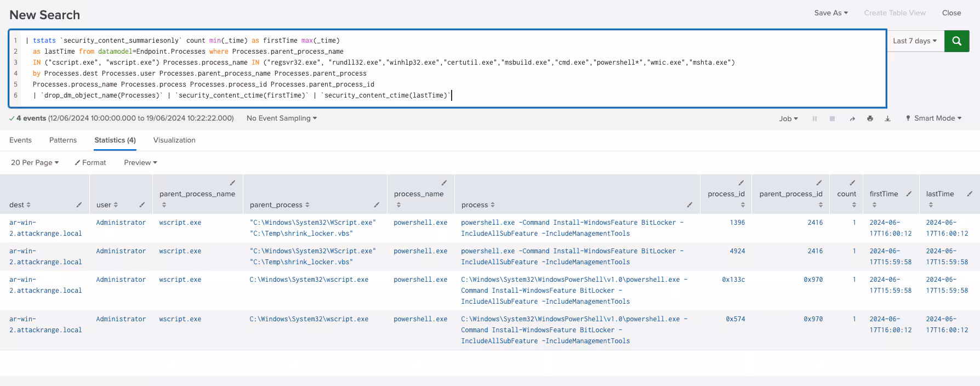Click the Export download icon
The image size is (980, 386).
click(887, 119)
